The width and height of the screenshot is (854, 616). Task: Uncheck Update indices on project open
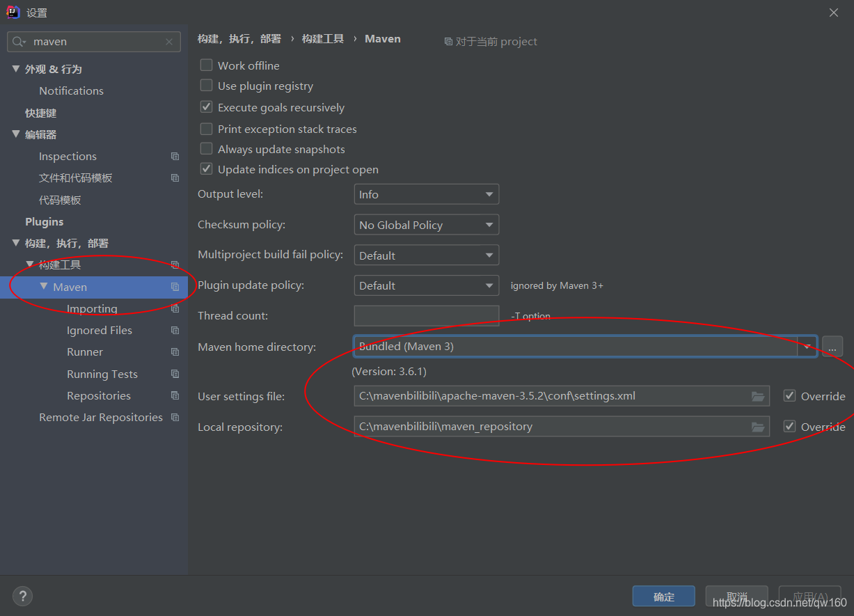tap(206, 169)
